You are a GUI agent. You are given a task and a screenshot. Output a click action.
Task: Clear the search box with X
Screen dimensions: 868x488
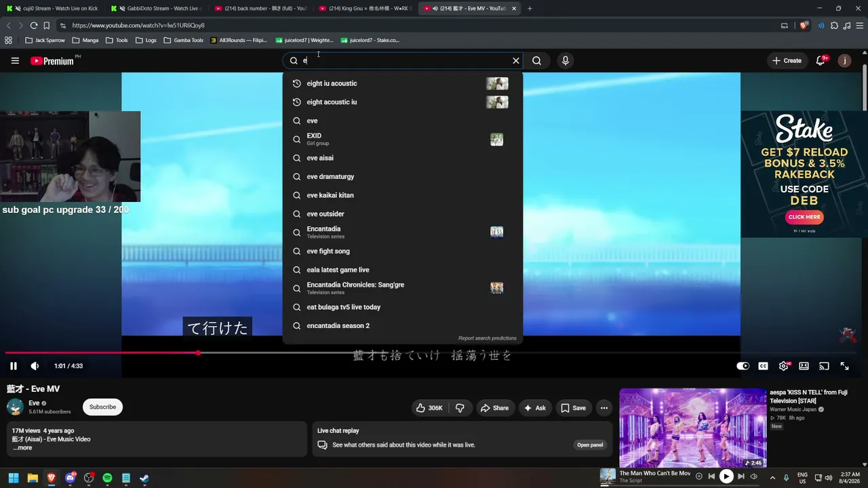516,60
